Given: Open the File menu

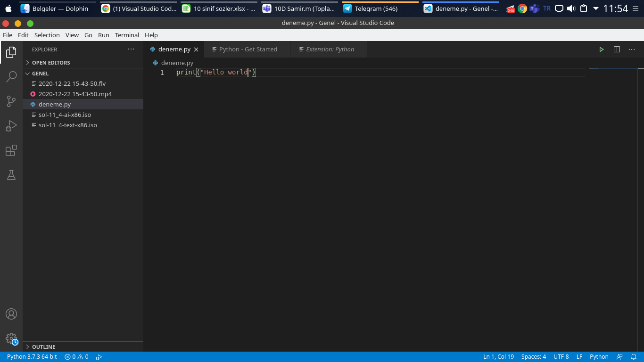Looking at the screenshot, I should click(x=8, y=35).
